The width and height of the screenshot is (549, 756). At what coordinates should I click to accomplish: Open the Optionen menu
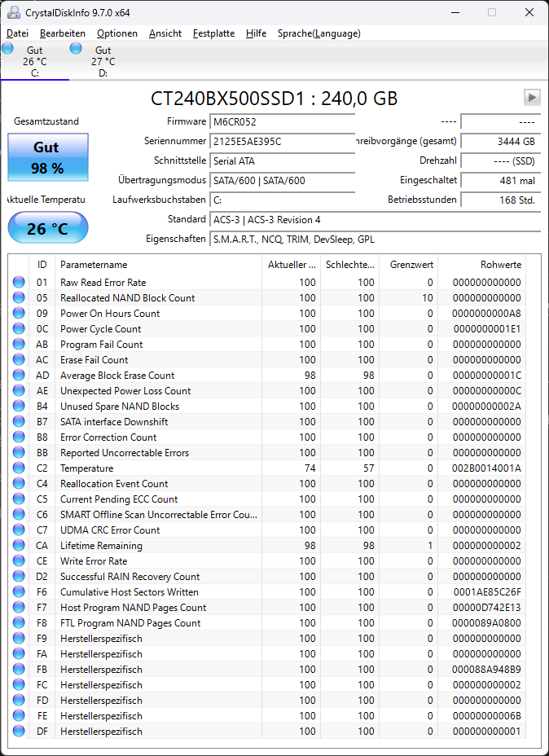coord(117,33)
